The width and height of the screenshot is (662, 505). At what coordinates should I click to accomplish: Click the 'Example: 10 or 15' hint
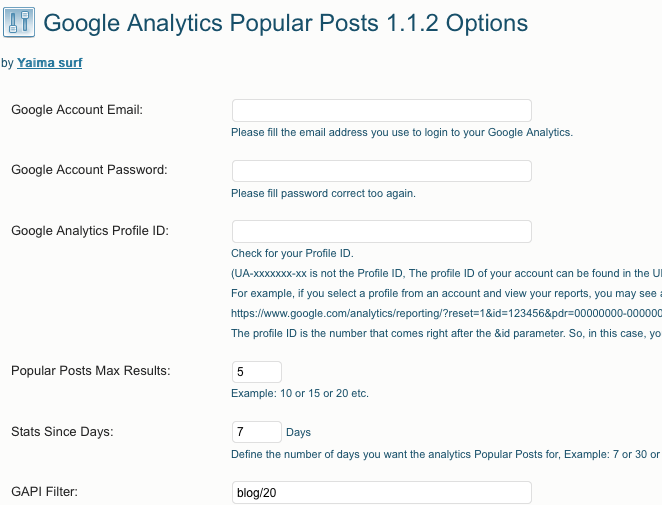click(300, 394)
